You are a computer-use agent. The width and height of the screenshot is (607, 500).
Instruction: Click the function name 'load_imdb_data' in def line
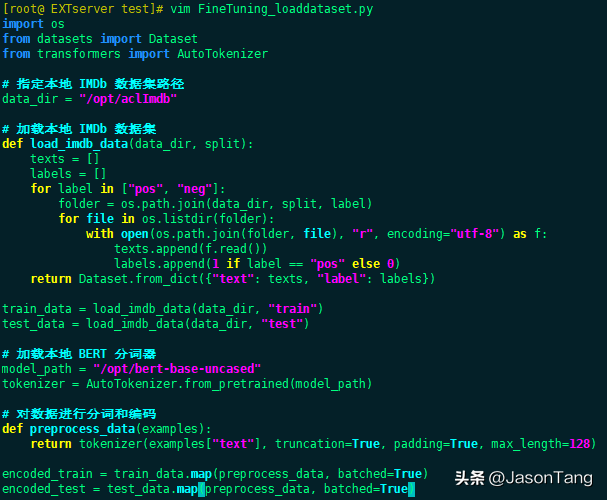click(x=79, y=144)
